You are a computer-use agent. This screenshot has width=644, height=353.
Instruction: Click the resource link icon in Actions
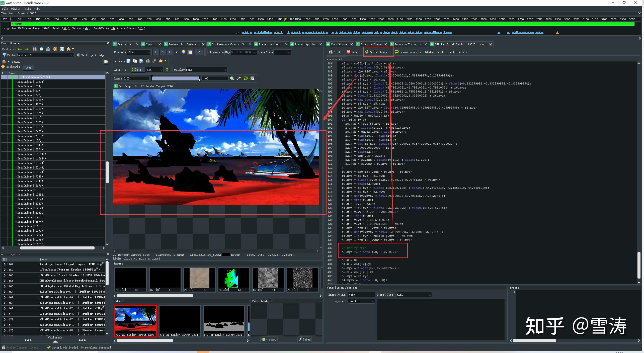pyautogui.click(x=154, y=61)
